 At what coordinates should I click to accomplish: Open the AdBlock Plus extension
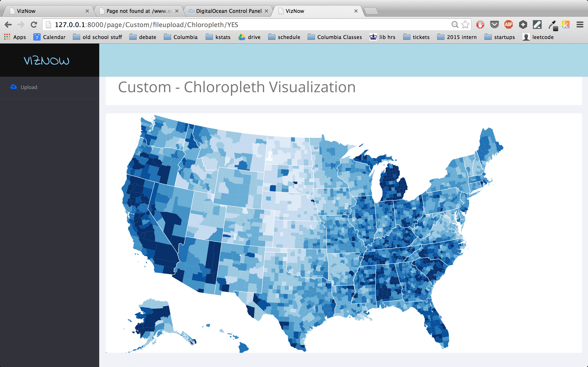(508, 25)
